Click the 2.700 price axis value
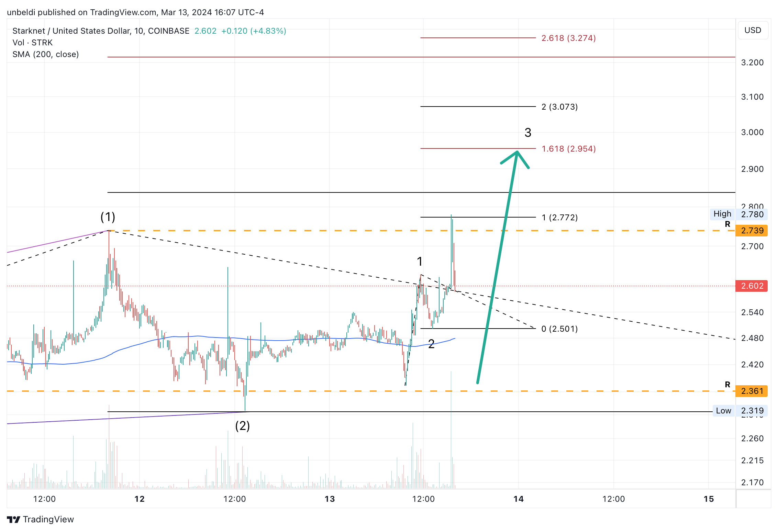Viewport: 778px width, 532px height. click(x=752, y=246)
